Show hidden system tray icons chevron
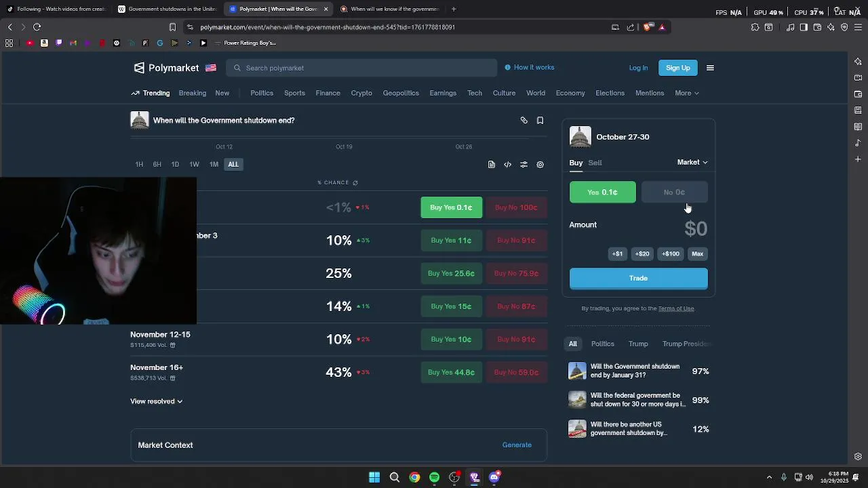 pyautogui.click(x=769, y=477)
